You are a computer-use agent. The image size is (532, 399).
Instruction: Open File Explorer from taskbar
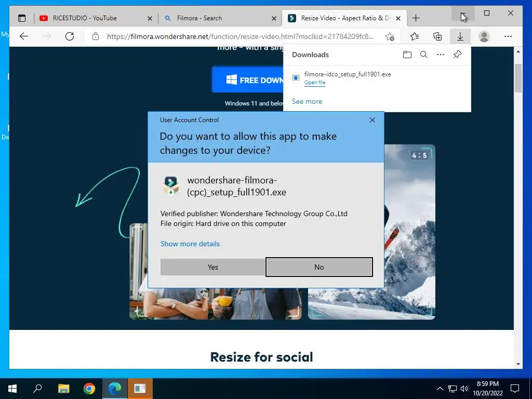[63, 389]
